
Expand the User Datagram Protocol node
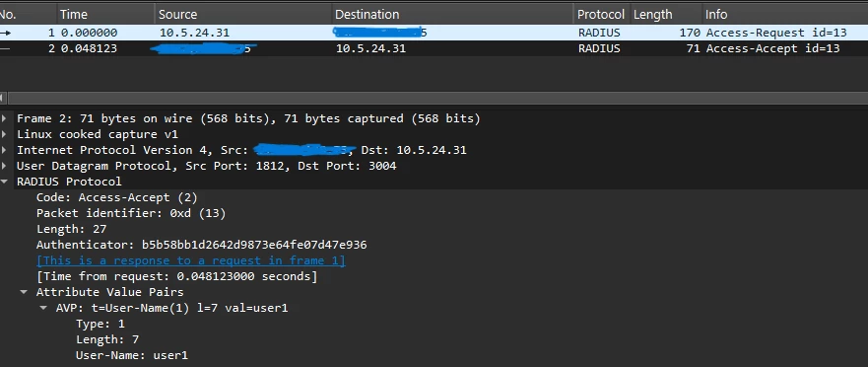pyautogui.click(x=5, y=166)
